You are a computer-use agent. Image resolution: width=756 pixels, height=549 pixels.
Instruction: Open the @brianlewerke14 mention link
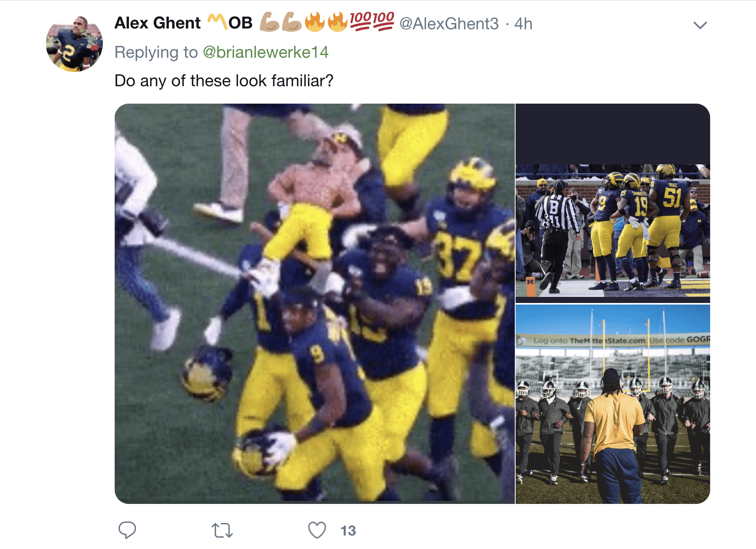[265, 52]
